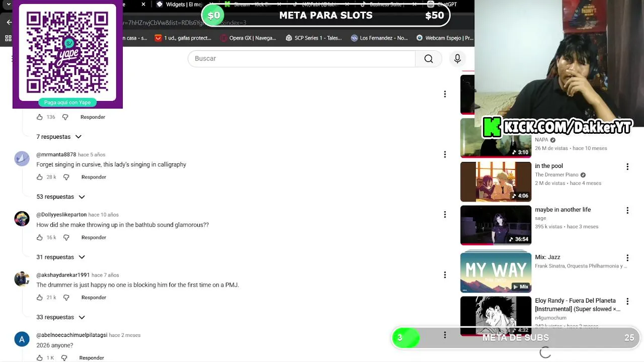644x362 pixels.
Task: Open 'in the pool' video title
Action: click(549, 166)
